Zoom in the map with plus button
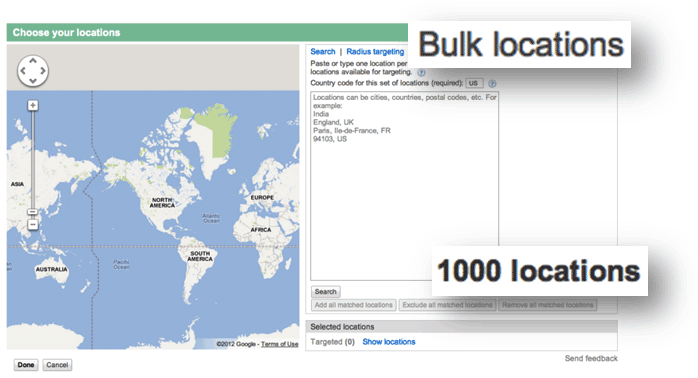The height and width of the screenshot is (378, 698). [x=32, y=105]
